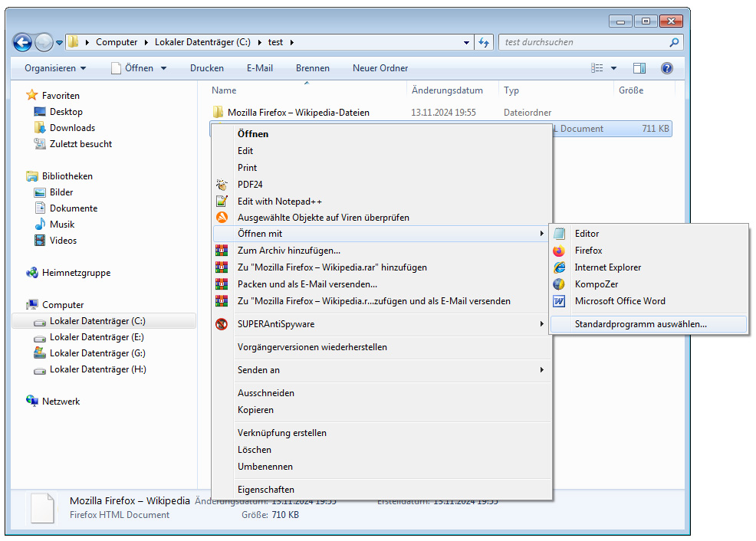Open the Mozilla Firefox – Wikipedia-Dateien folder

coord(298,113)
